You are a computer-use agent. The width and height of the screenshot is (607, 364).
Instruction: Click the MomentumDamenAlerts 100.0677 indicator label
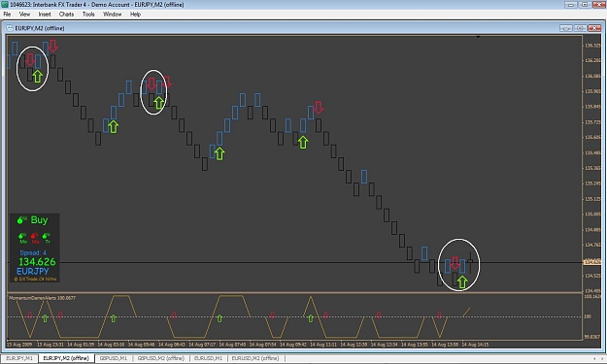42,298
